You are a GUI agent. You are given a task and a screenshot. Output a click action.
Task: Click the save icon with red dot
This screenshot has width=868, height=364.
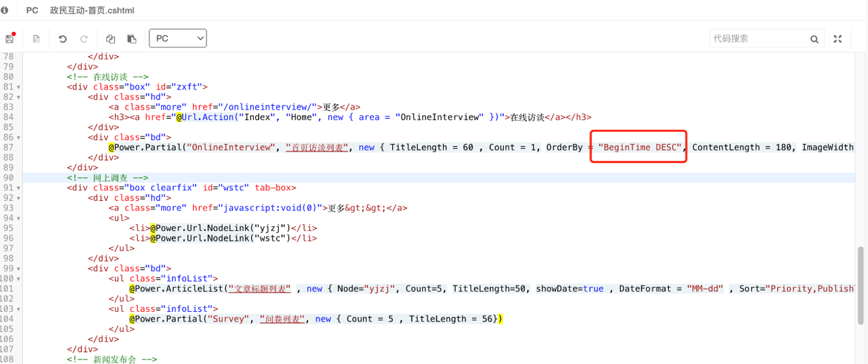tap(10, 39)
